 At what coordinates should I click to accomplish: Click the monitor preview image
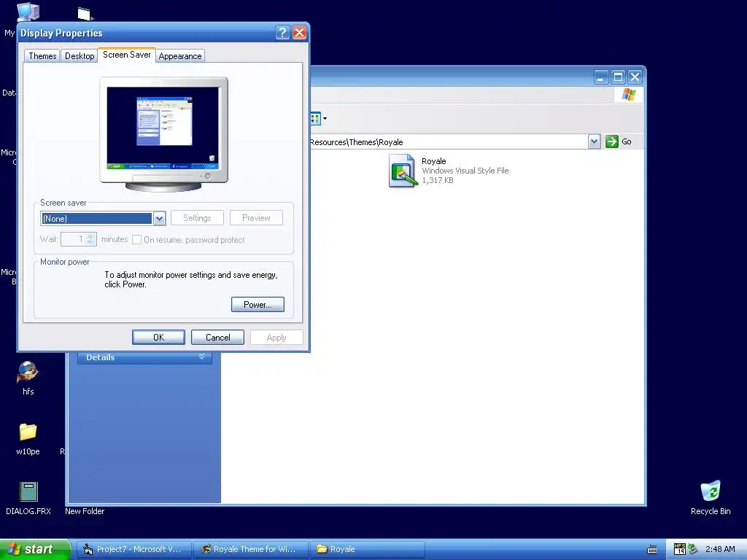[x=164, y=134]
